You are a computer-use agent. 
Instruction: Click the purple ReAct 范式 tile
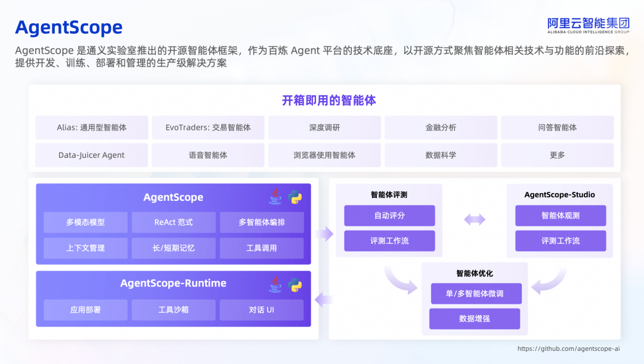pyautogui.click(x=174, y=222)
